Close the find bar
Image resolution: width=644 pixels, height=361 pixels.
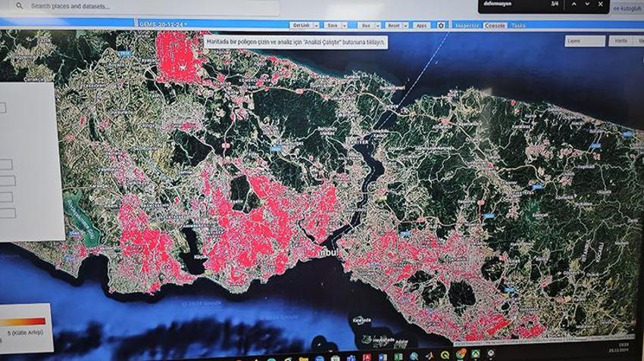coord(601,4)
